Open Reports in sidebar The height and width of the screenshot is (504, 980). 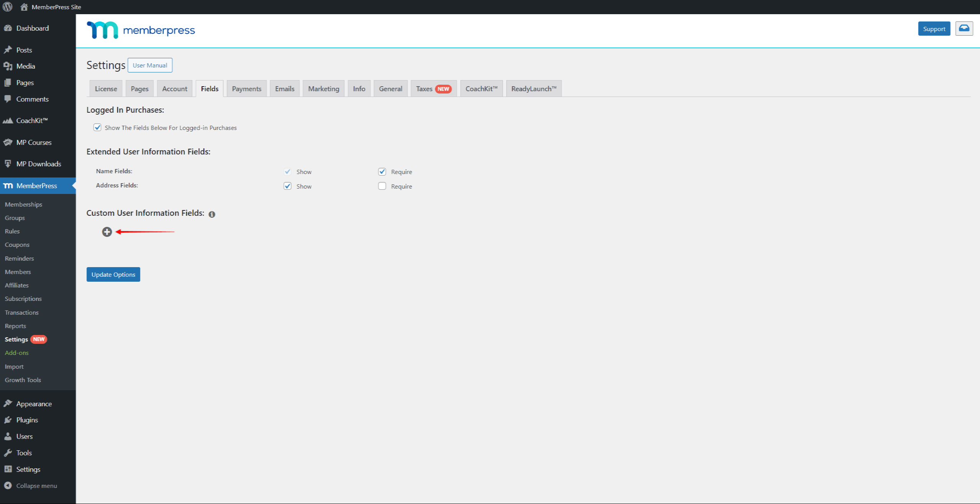pyautogui.click(x=15, y=326)
